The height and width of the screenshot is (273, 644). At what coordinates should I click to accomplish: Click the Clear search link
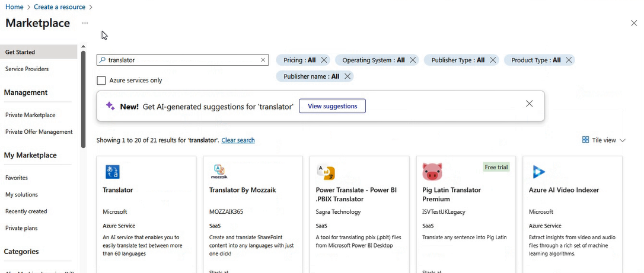238,140
